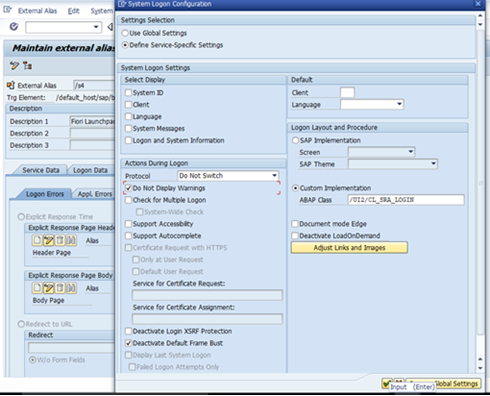Screen dimensions: 490x396
Task: Click the red cancel button beside the checkmark
Action: click(x=399, y=381)
